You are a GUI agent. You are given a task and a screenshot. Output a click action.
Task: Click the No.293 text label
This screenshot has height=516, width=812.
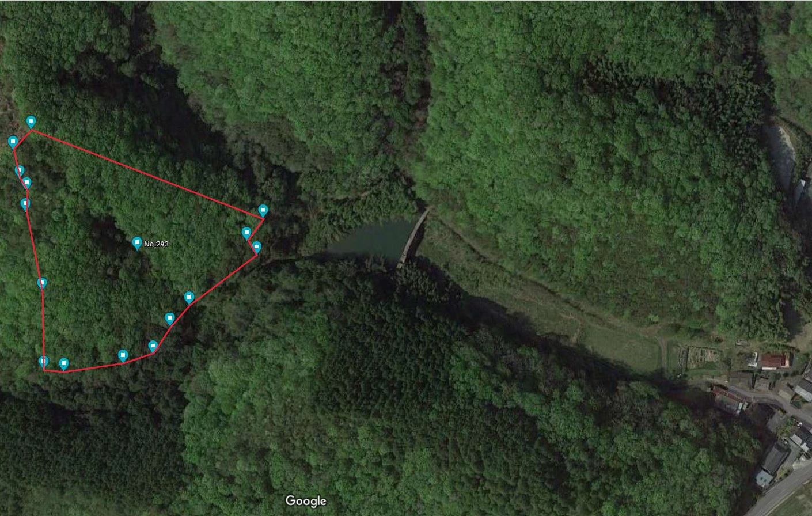tap(156, 244)
